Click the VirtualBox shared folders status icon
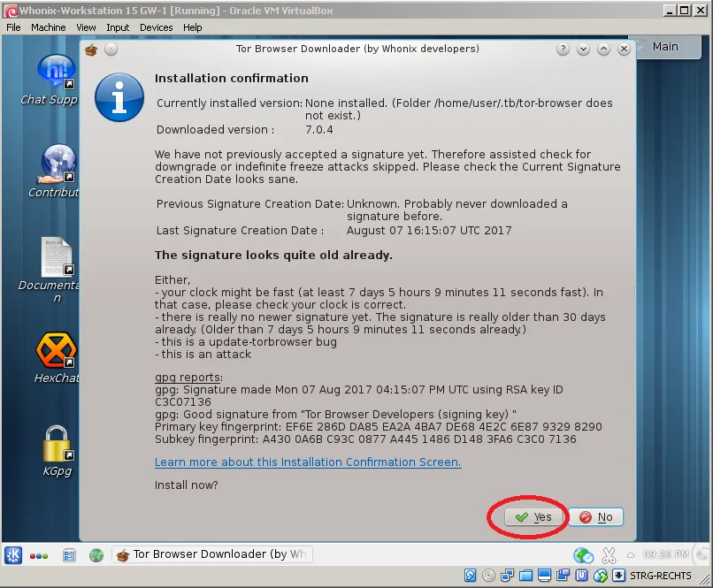 tap(525, 576)
